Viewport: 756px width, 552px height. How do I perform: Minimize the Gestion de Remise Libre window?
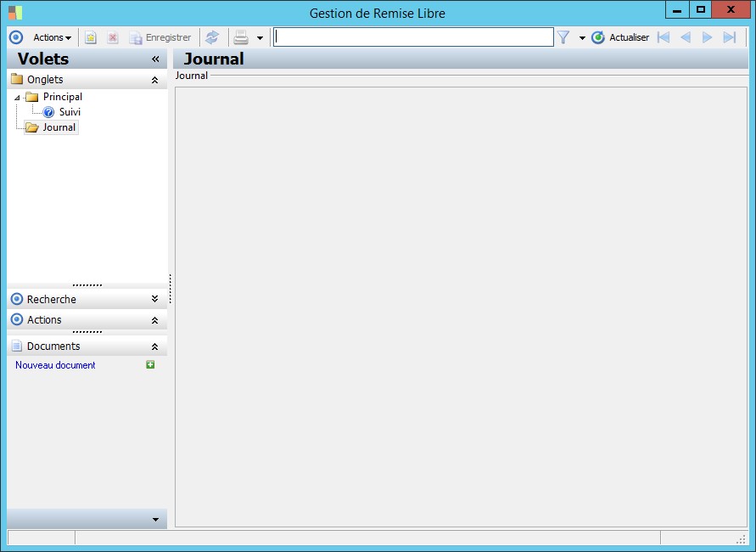[x=677, y=10]
